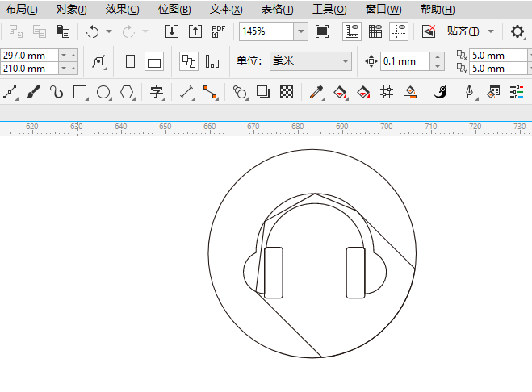
Task: Select the rectangle tool in the toolbox
Action: coord(80,93)
